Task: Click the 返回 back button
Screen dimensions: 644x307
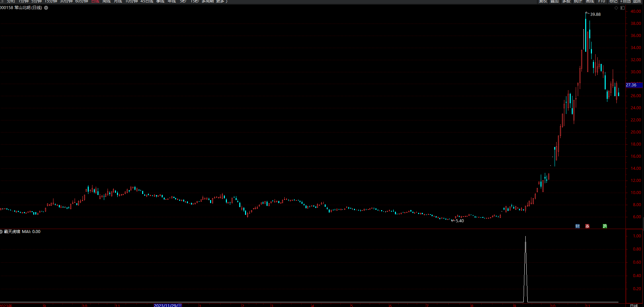Action: (637, 1)
